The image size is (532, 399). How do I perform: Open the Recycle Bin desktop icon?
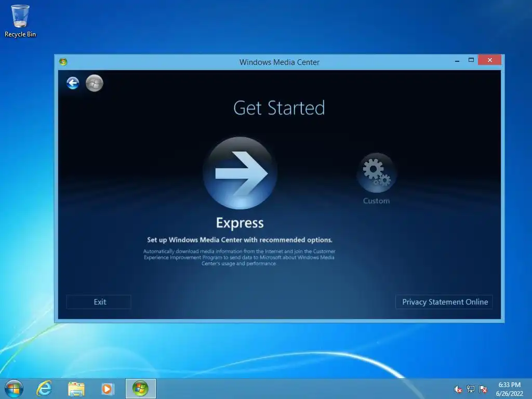point(20,21)
